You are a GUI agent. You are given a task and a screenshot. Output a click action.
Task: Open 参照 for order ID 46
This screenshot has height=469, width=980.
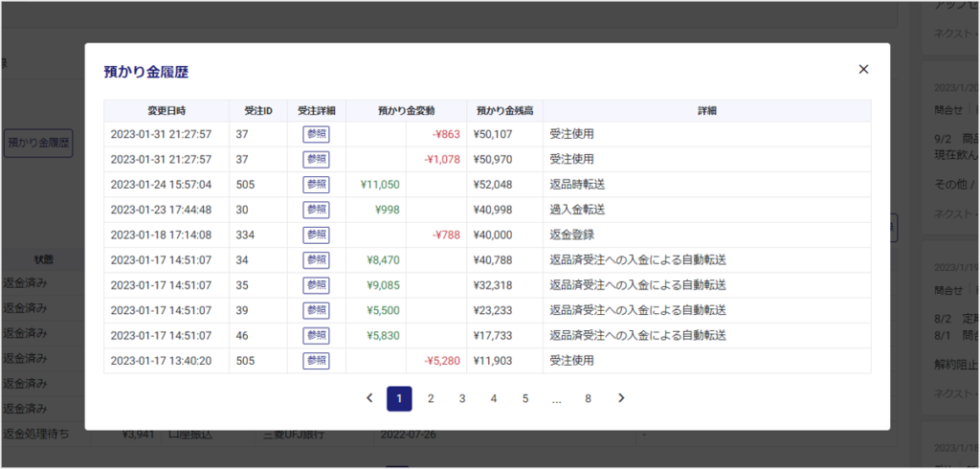[x=316, y=335]
